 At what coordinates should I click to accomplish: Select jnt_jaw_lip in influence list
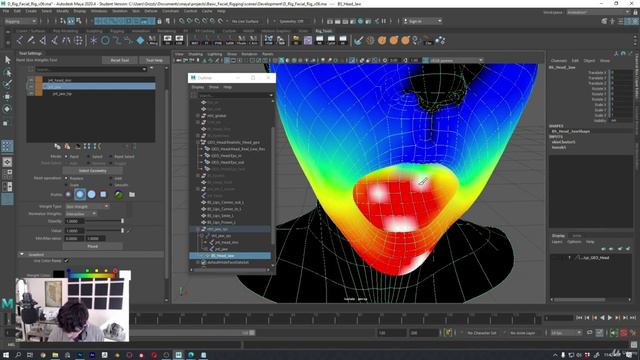tap(62, 94)
